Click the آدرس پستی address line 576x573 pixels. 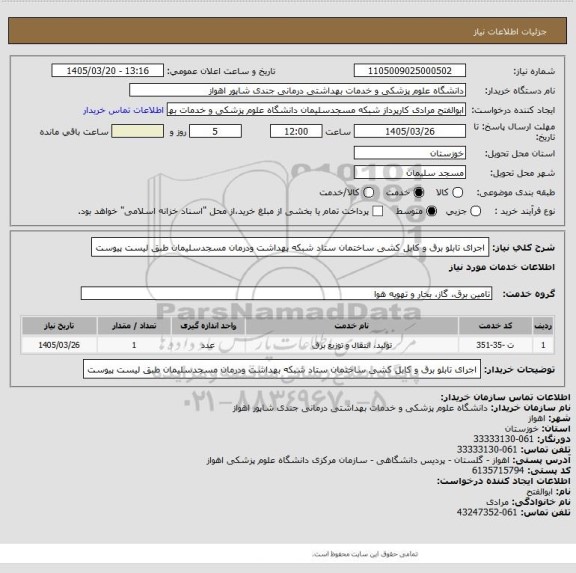389,460
